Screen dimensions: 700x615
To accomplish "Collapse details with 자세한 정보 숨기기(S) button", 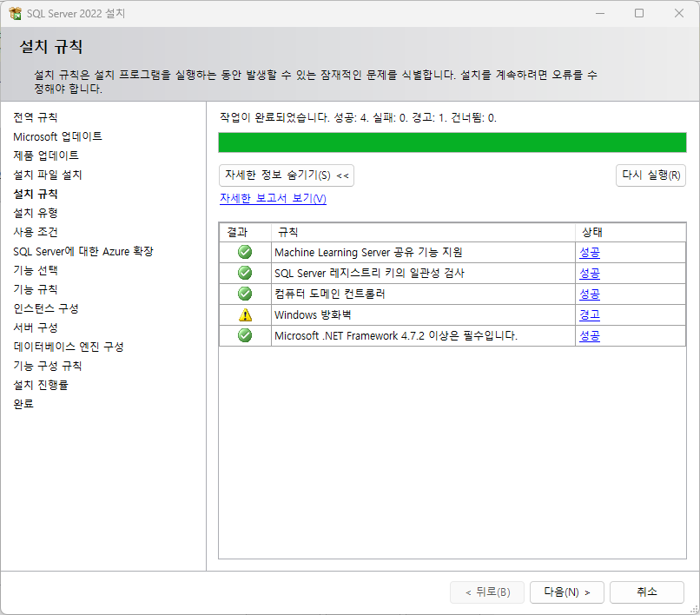I will tap(287, 175).
